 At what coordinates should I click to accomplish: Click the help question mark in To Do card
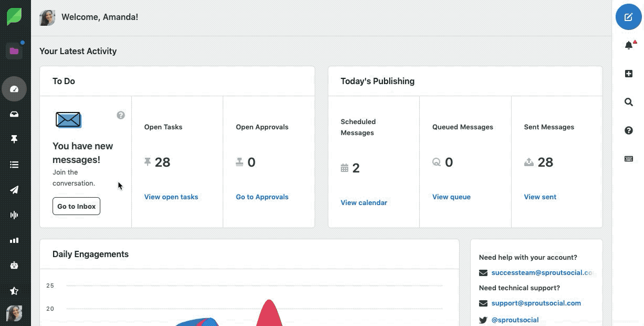[x=121, y=115]
